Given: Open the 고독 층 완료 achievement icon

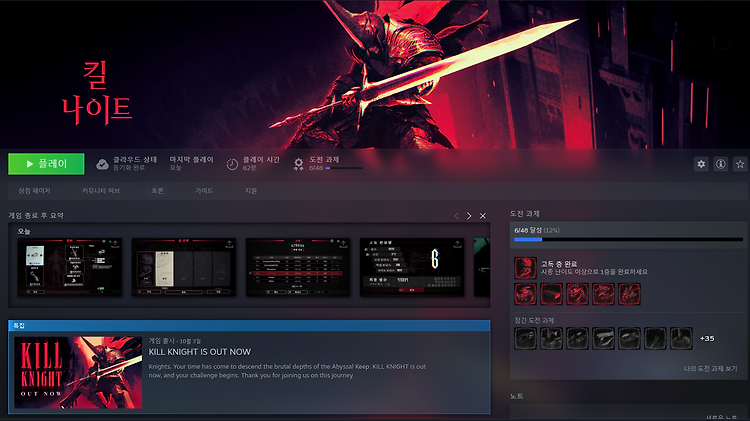Looking at the screenshot, I should tap(525, 268).
